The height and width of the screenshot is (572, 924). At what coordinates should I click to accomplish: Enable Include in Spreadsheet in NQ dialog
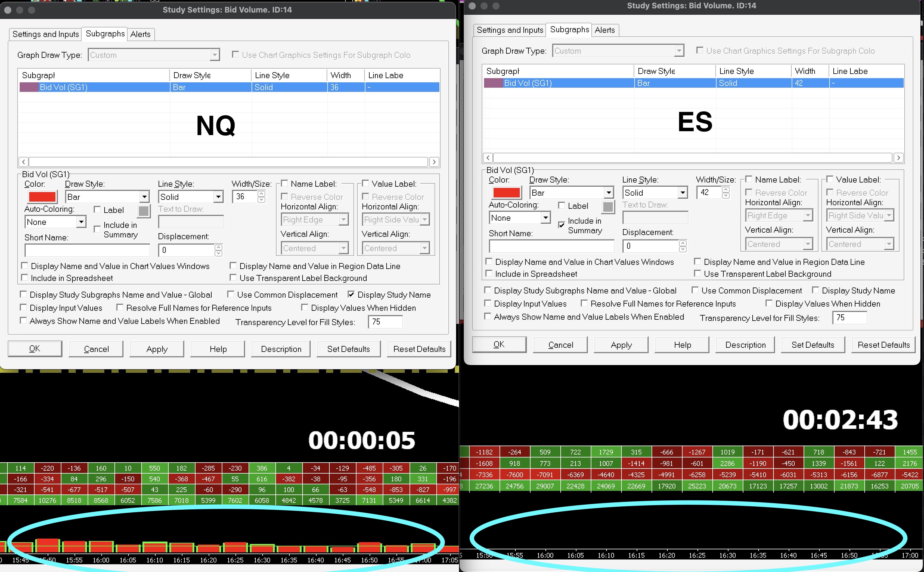pos(24,278)
